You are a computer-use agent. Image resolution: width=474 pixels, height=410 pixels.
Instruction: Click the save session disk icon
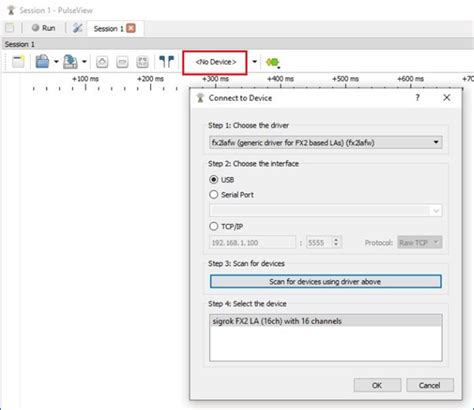70,62
